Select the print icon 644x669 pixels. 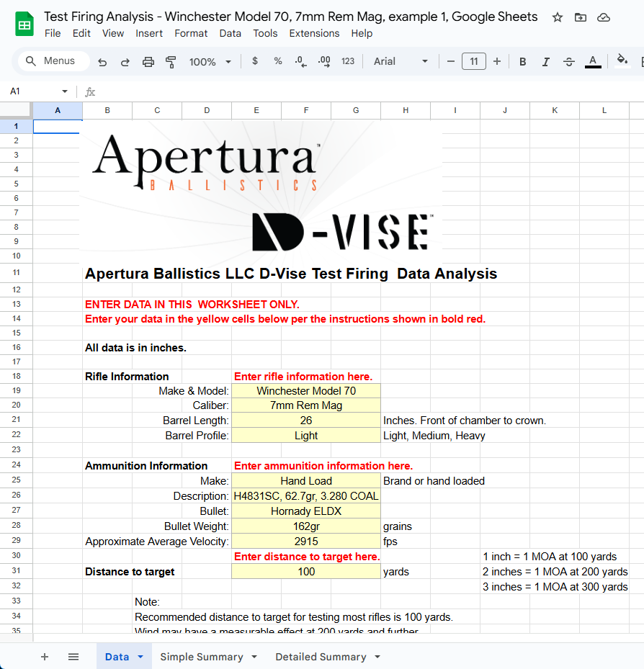tap(148, 61)
